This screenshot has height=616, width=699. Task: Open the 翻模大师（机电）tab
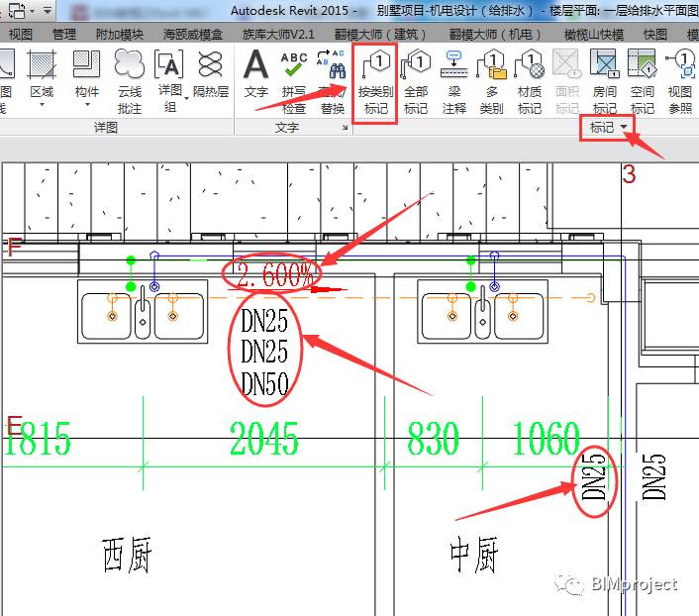tap(495, 35)
